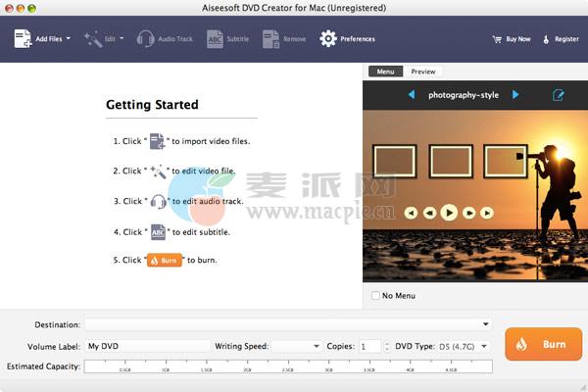Click the Audio Track headphones icon

(145, 38)
